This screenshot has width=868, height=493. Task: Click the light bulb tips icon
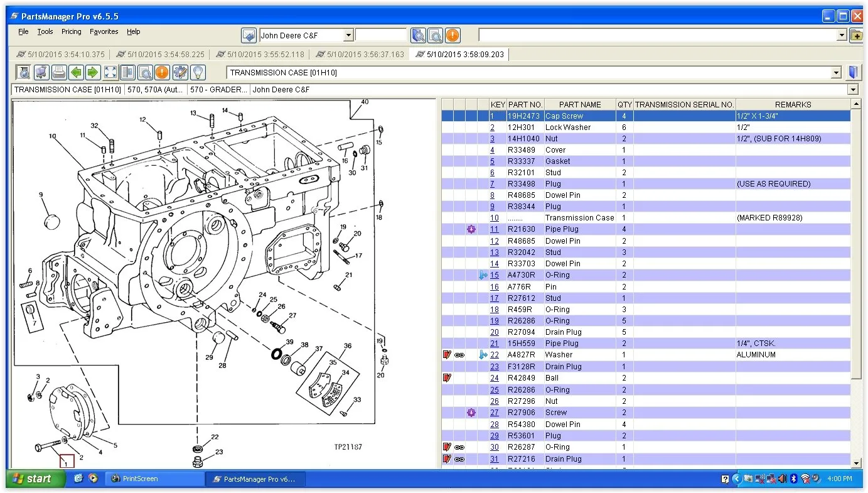tap(197, 72)
